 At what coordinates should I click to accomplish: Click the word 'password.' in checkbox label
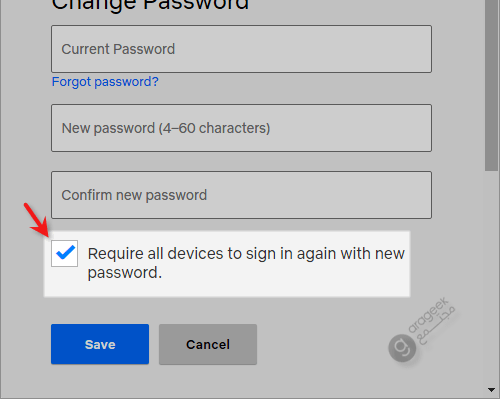pos(125,273)
